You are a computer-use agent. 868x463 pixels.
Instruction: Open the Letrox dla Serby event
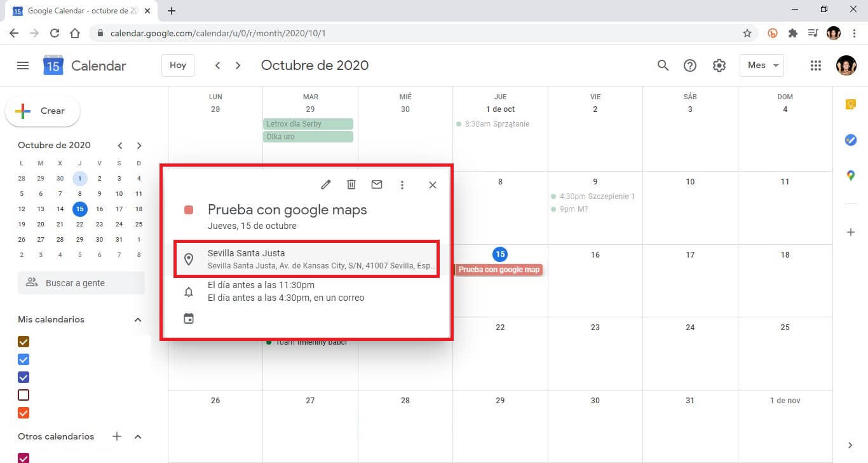point(308,124)
